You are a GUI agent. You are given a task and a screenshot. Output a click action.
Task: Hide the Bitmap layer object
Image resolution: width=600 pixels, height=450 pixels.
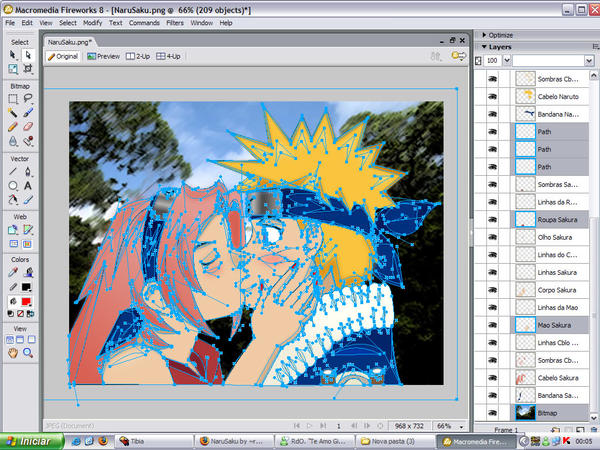(493, 413)
